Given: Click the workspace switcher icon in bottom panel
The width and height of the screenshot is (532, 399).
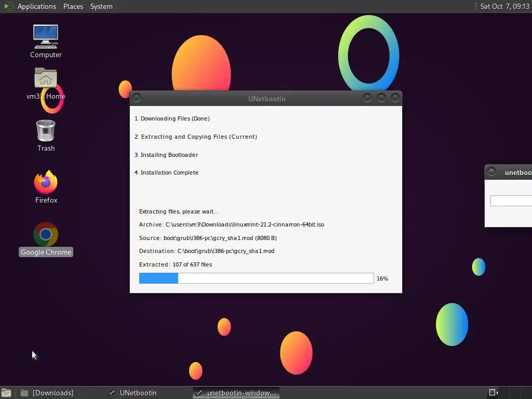Looking at the screenshot, I should tap(494, 393).
